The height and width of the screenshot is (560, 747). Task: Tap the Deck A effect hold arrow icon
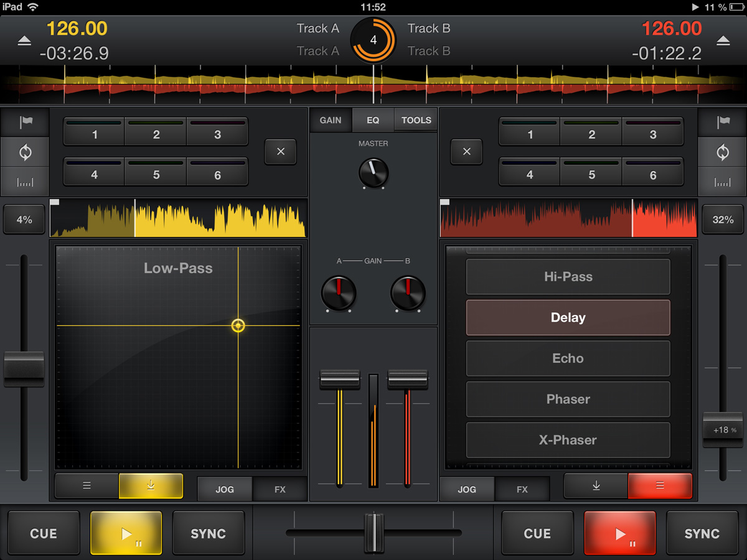point(151,486)
